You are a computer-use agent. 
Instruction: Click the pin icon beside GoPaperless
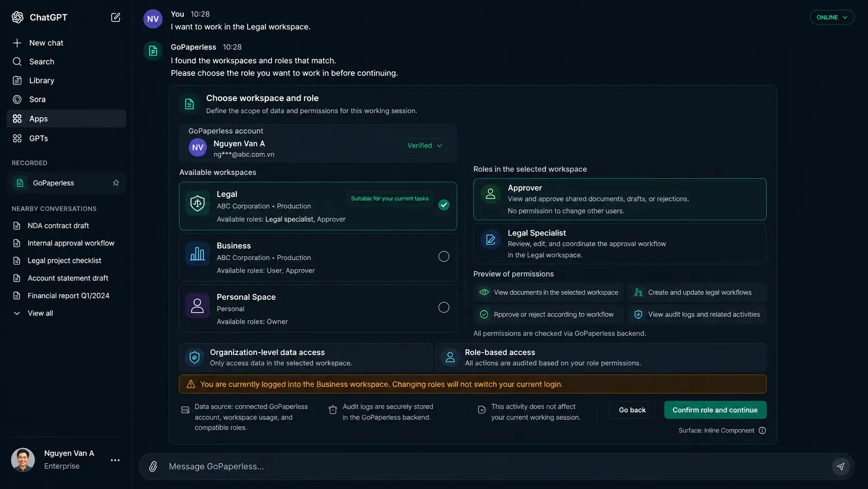point(116,183)
